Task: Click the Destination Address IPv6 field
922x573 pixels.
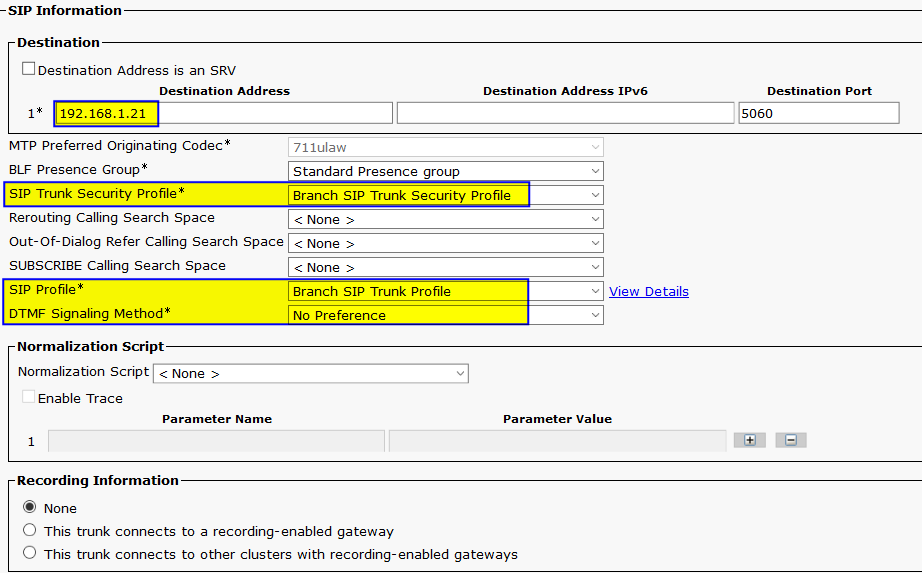Action: (x=566, y=113)
